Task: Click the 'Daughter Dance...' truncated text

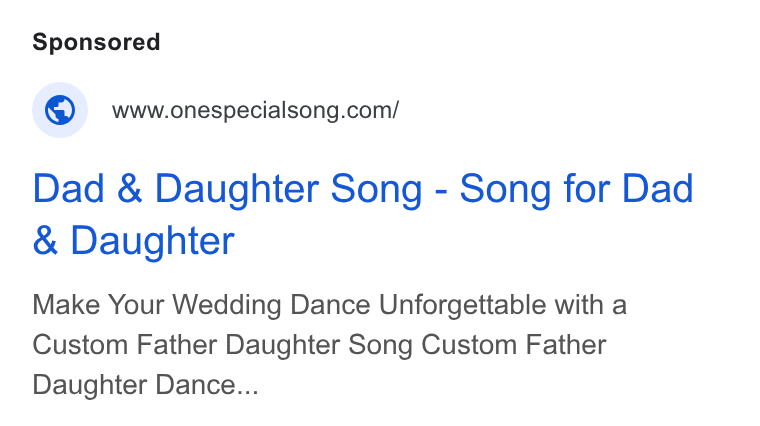Action: click(x=145, y=385)
